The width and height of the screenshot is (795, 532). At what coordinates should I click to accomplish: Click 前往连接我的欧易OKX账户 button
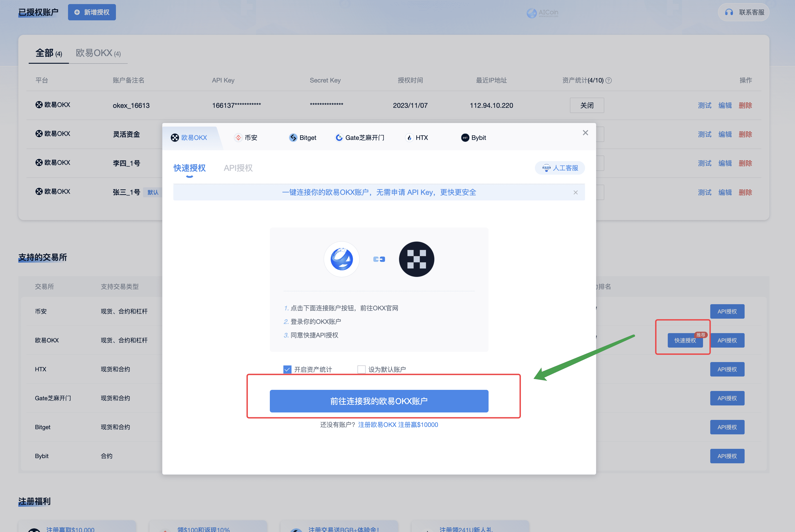[x=379, y=401]
